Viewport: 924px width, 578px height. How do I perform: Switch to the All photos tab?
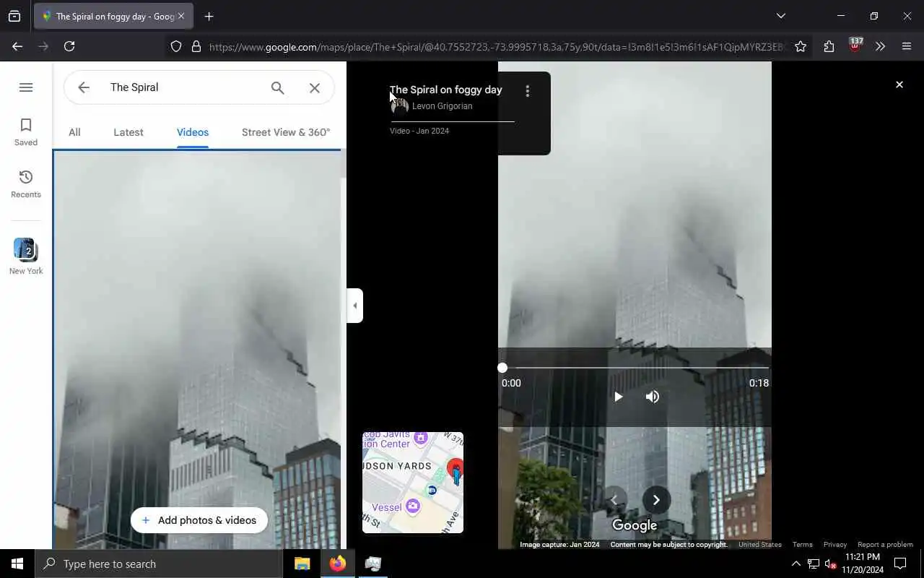pyautogui.click(x=74, y=132)
